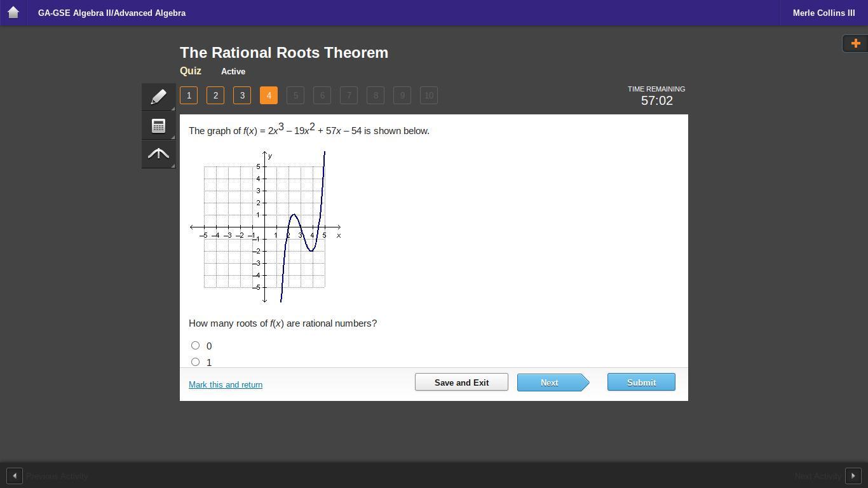Select current question 4 tab

[x=269, y=95]
